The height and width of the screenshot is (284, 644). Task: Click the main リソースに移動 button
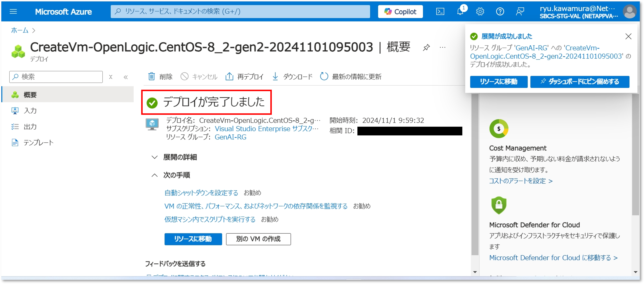point(193,239)
